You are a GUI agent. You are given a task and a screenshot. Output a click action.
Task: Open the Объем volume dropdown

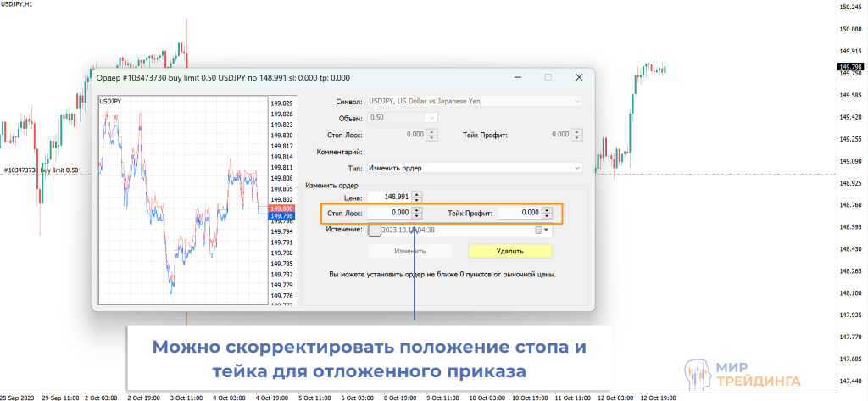pos(431,117)
